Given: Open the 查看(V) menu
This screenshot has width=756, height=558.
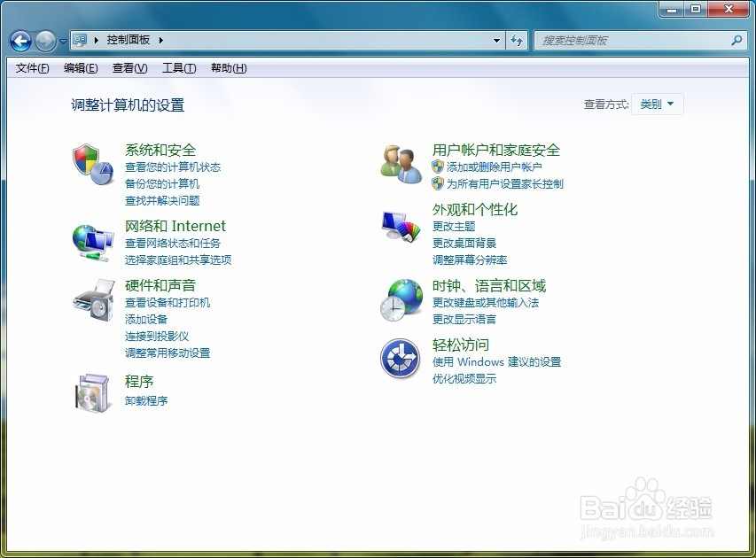Looking at the screenshot, I should [x=129, y=68].
